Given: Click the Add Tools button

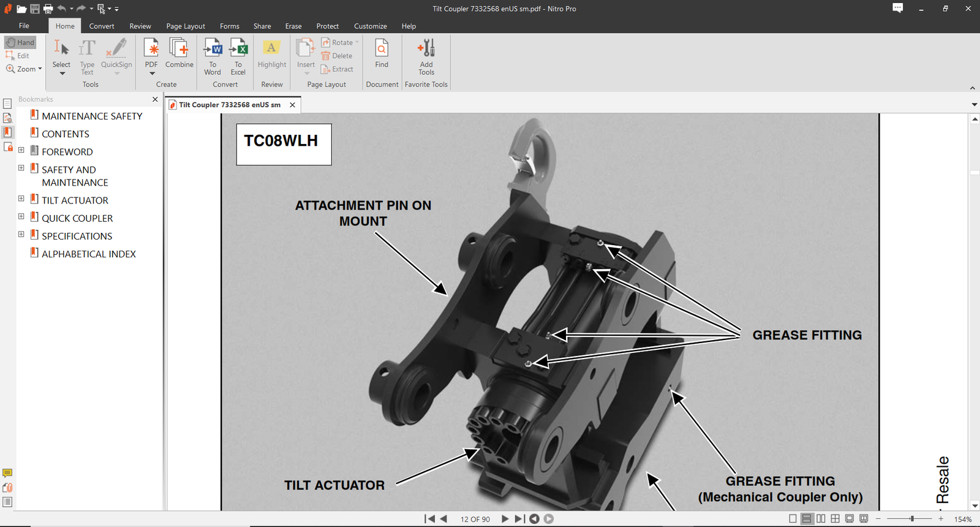Looking at the screenshot, I should click(426, 56).
